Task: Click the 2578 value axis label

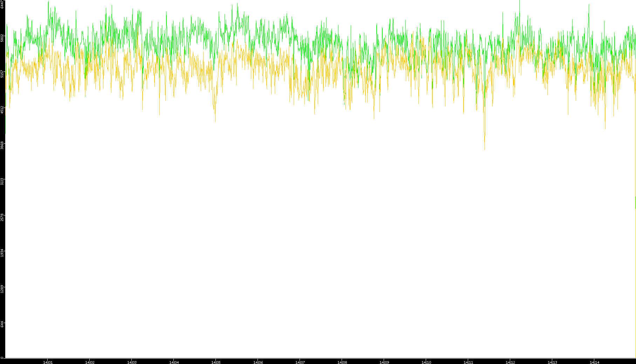Action: click(x=2, y=217)
